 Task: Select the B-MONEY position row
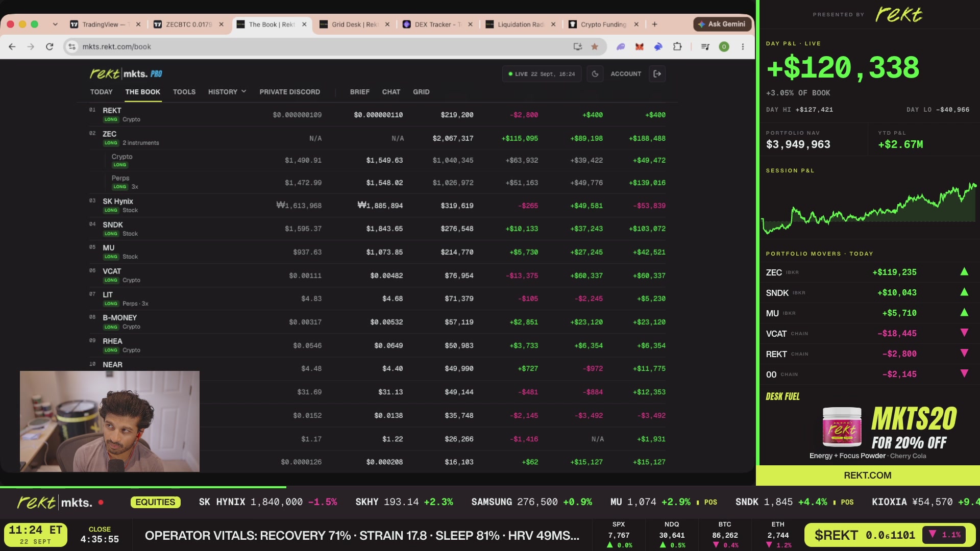coord(378,322)
